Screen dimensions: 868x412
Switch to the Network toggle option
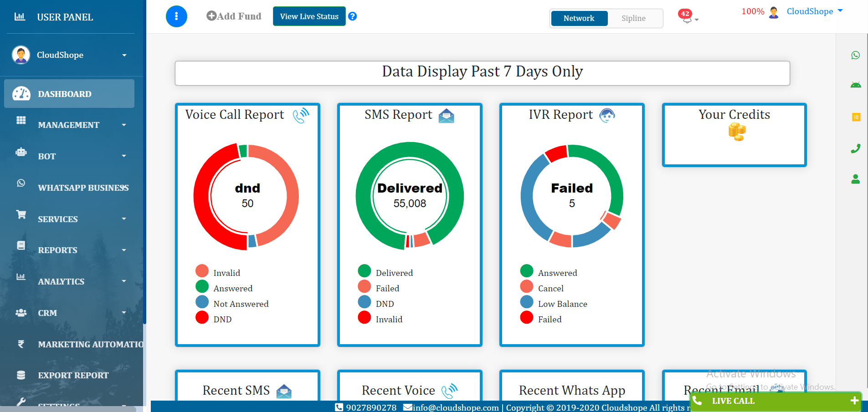point(579,18)
